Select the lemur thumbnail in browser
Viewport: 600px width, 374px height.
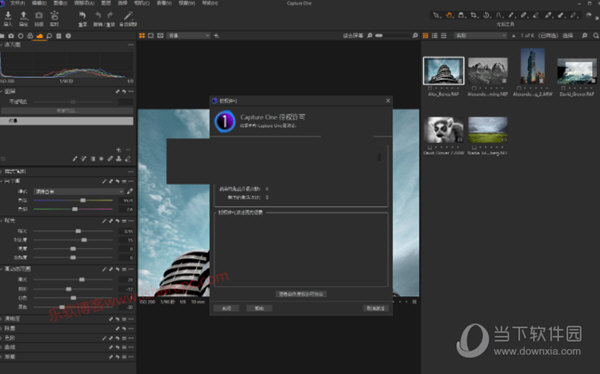coord(443,130)
